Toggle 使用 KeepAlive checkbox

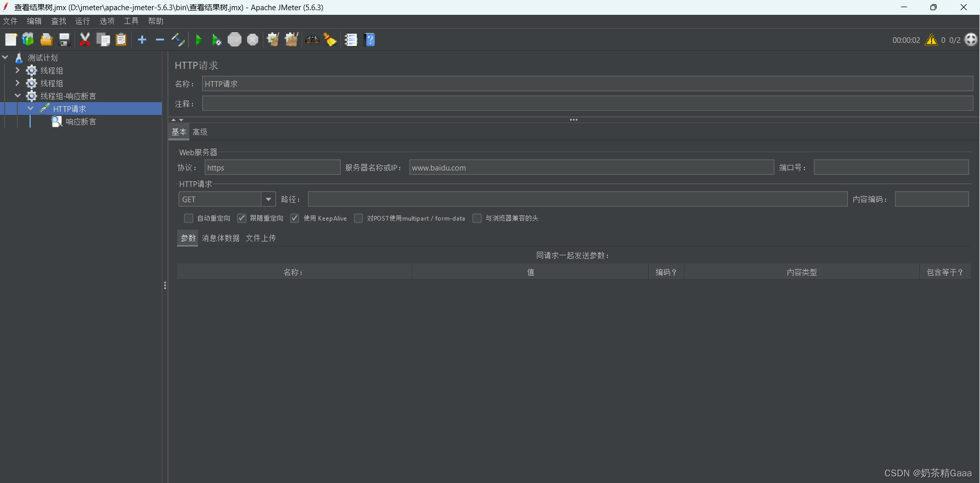tap(295, 219)
